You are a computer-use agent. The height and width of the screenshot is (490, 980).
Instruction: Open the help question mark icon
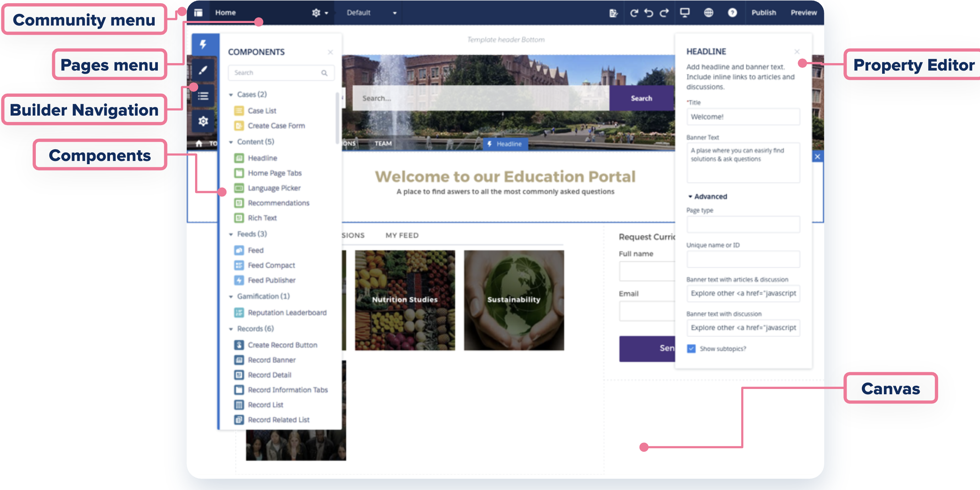pyautogui.click(x=732, y=13)
